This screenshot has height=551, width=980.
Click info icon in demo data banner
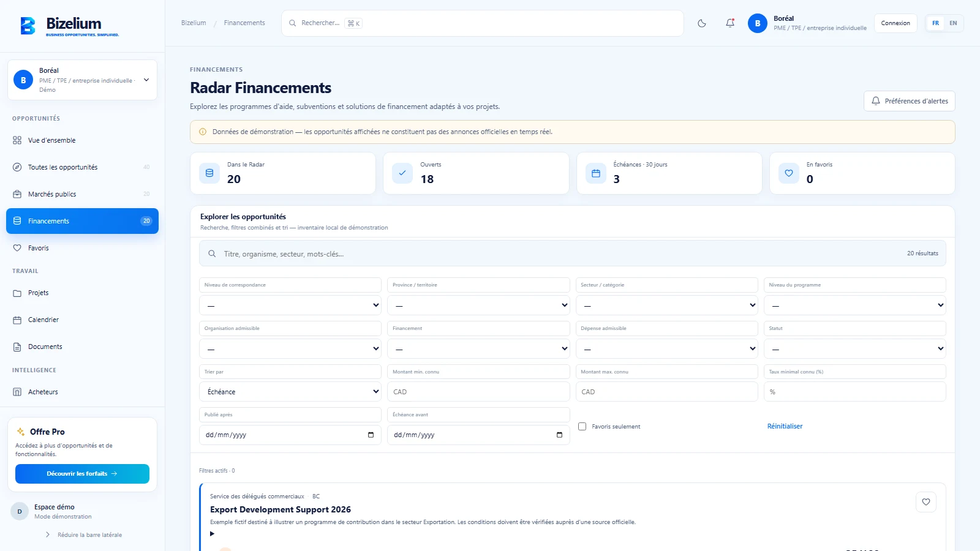203,132
